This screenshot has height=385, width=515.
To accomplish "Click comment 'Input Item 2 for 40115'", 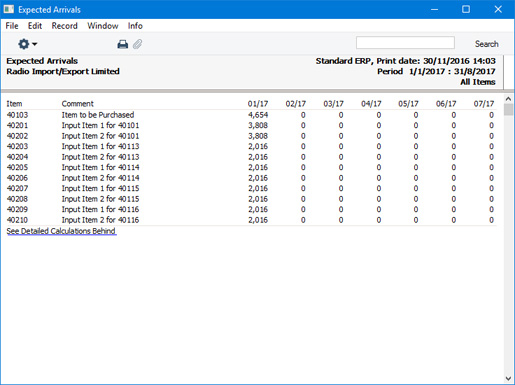I will tap(100, 199).
